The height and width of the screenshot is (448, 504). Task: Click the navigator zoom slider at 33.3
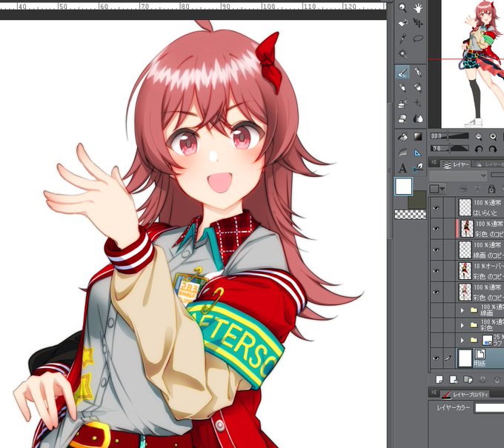coord(450,136)
